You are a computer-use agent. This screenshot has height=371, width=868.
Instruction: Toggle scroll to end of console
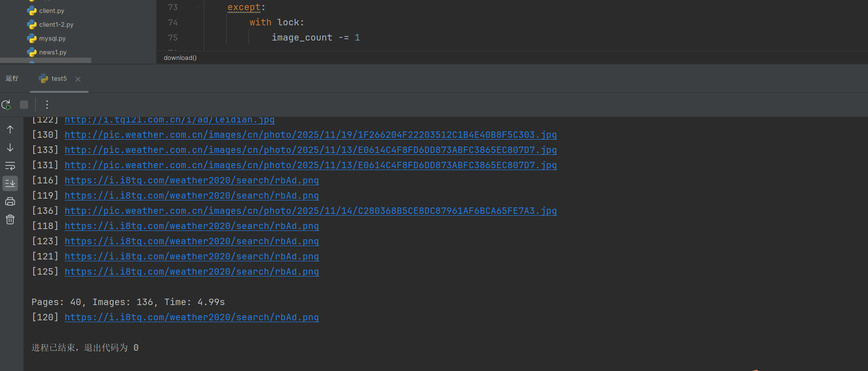coord(10,183)
